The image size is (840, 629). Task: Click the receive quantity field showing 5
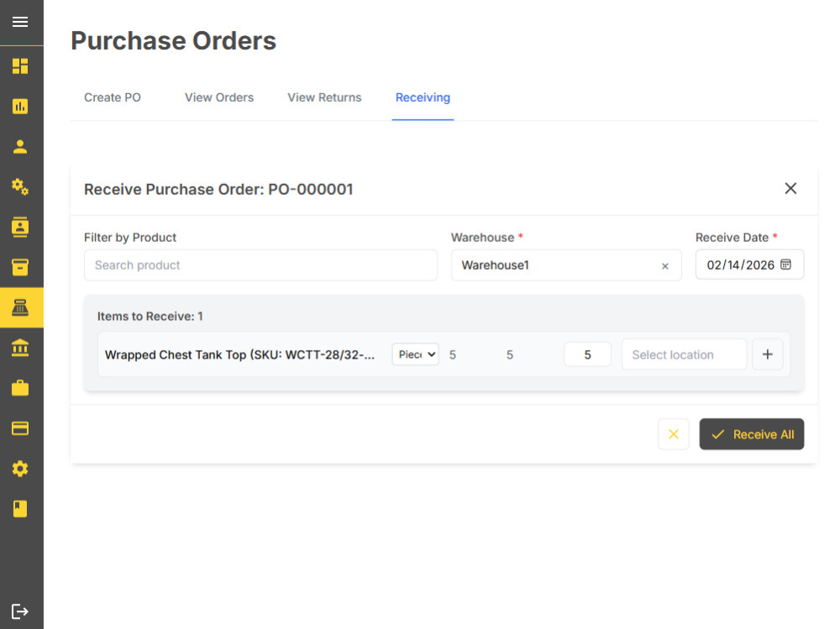(x=587, y=354)
